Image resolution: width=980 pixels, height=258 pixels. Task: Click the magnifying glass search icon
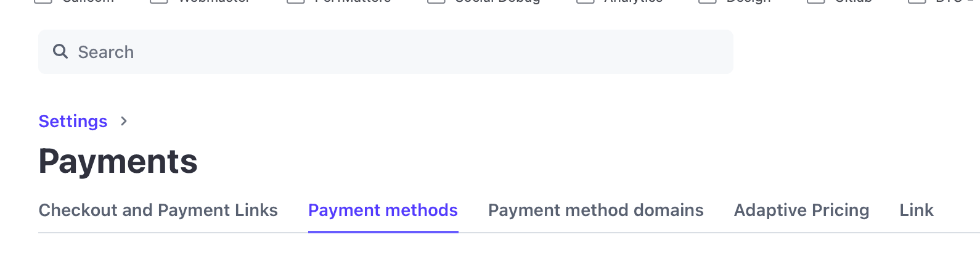[x=60, y=51]
